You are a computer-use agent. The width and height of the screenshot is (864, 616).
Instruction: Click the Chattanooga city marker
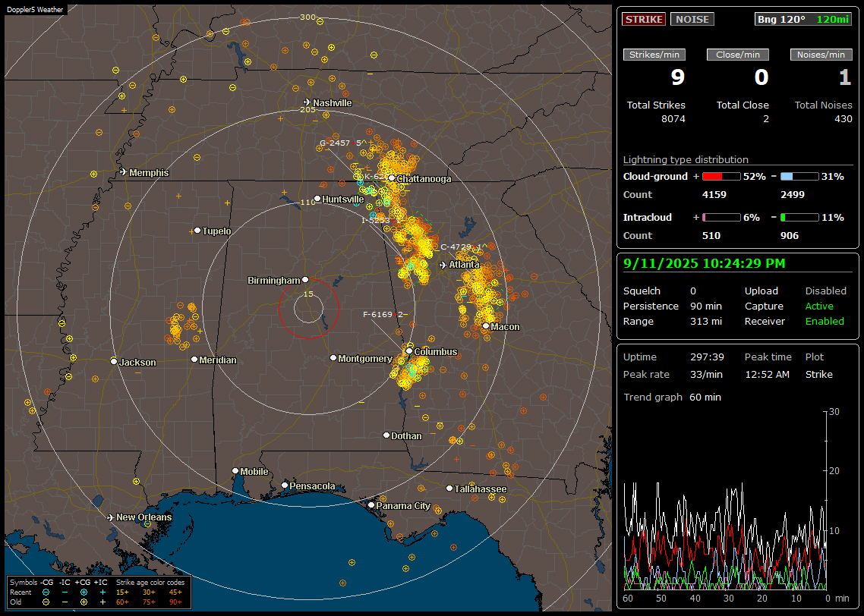coord(392,178)
